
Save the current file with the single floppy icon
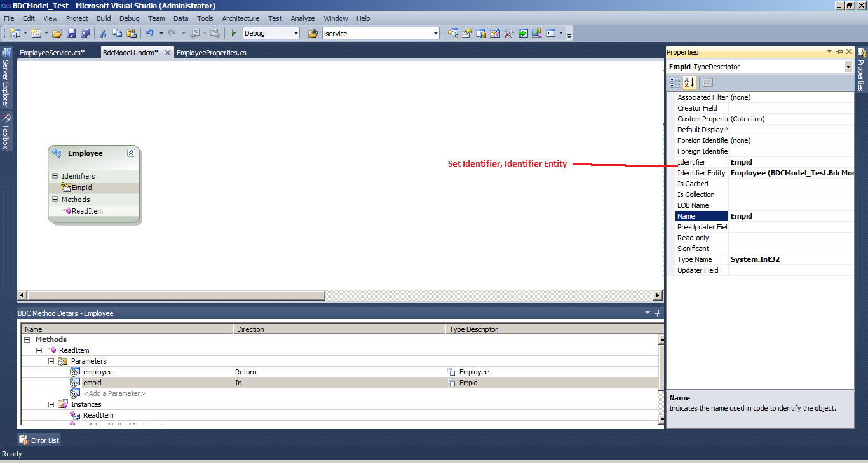click(x=71, y=33)
